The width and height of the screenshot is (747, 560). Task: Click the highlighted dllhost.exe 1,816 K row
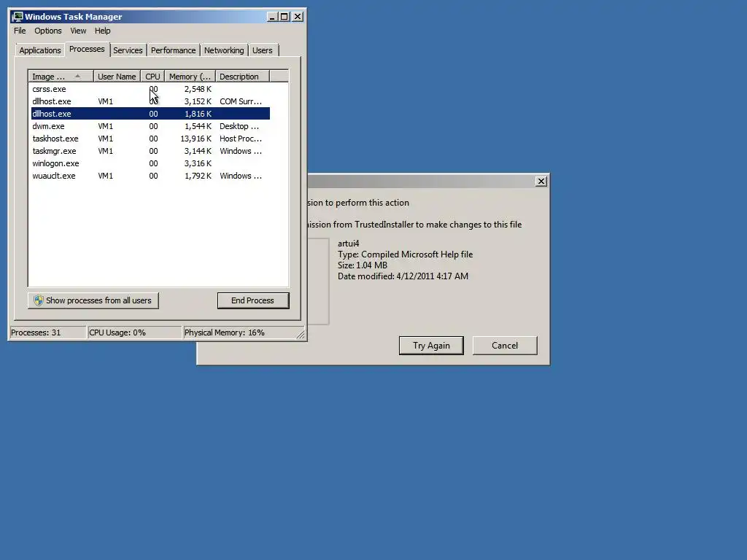pos(150,114)
